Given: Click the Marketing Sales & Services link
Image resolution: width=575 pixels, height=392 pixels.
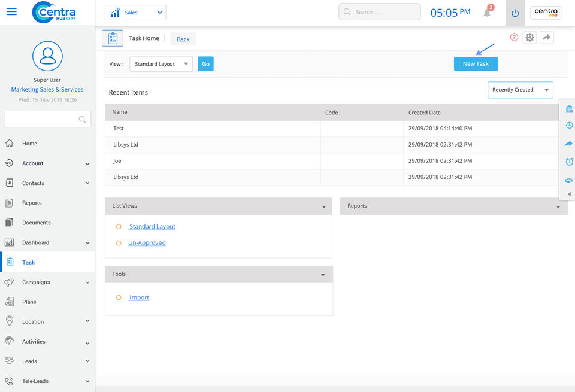Looking at the screenshot, I should click(x=47, y=89).
